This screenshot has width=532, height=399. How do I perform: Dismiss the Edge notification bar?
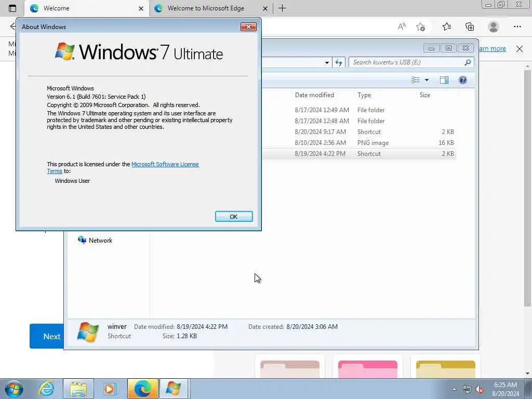[520, 49]
